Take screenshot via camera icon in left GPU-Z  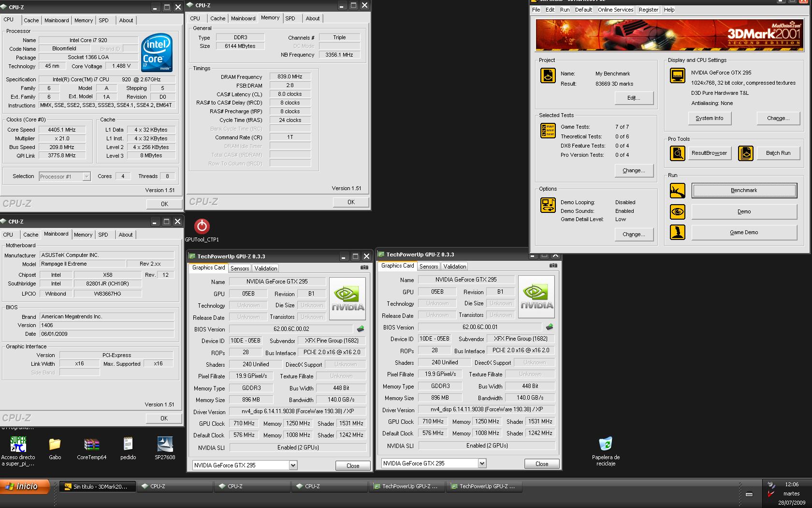(364, 268)
